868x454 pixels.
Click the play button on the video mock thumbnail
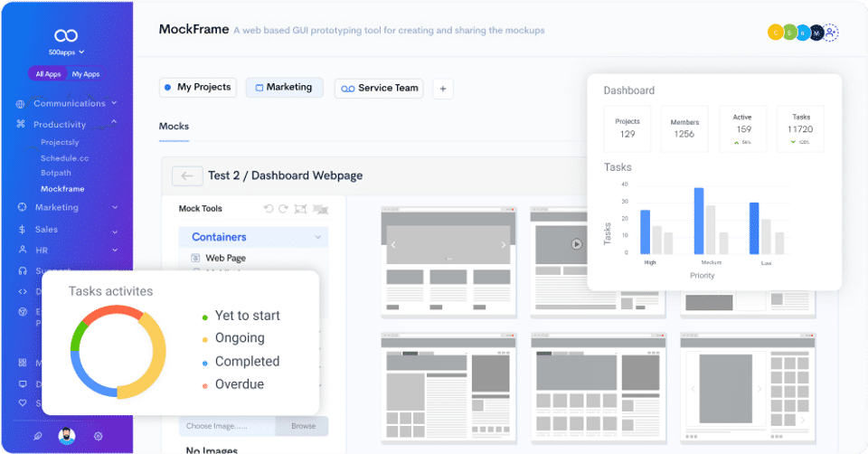pos(577,244)
